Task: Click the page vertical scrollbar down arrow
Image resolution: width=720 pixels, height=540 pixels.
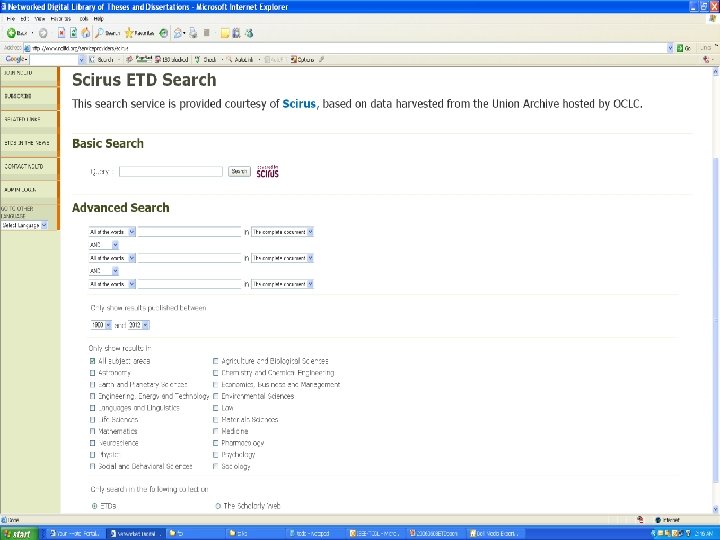Action: coord(715,509)
